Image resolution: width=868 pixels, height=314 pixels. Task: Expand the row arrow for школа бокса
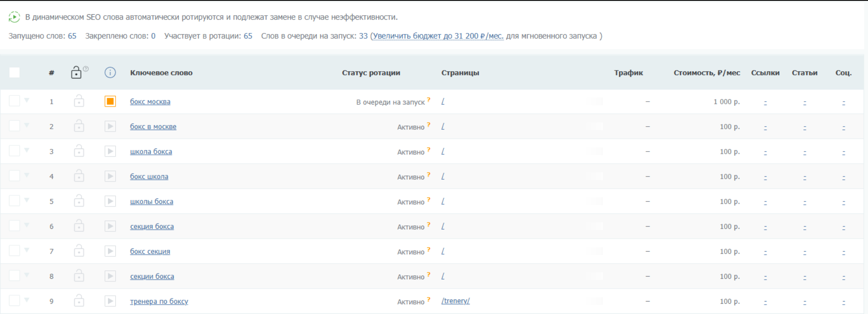coord(27,150)
